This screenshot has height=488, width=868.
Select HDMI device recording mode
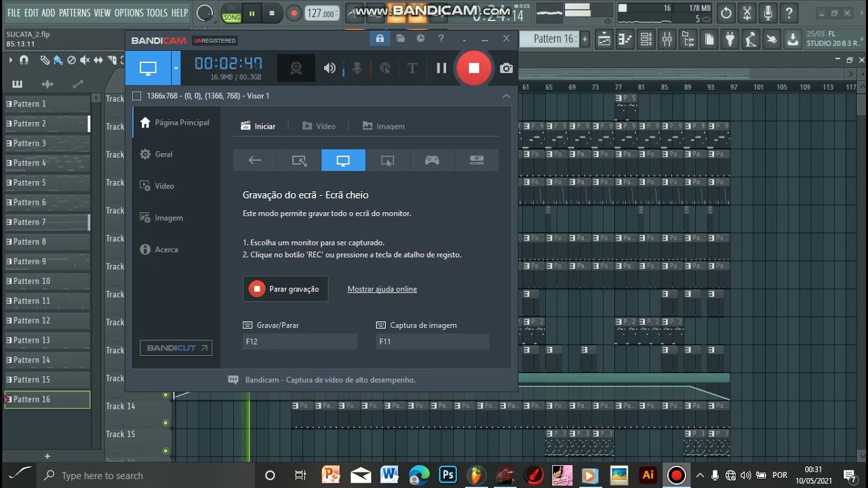(477, 160)
